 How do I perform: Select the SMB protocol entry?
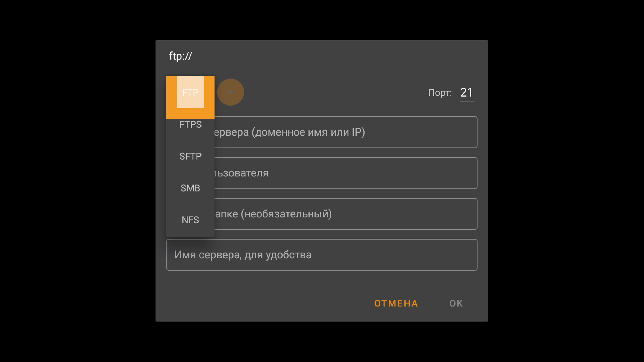coord(190,188)
